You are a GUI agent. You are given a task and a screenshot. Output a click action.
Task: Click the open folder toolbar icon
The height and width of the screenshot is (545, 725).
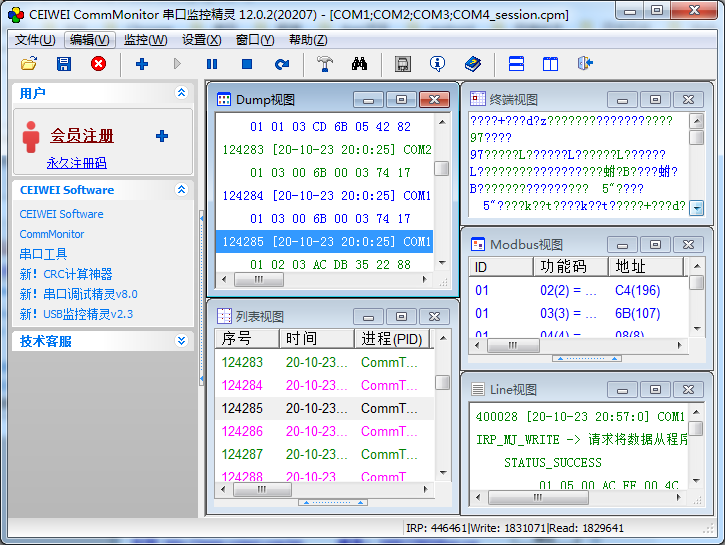tap(29, 64)
